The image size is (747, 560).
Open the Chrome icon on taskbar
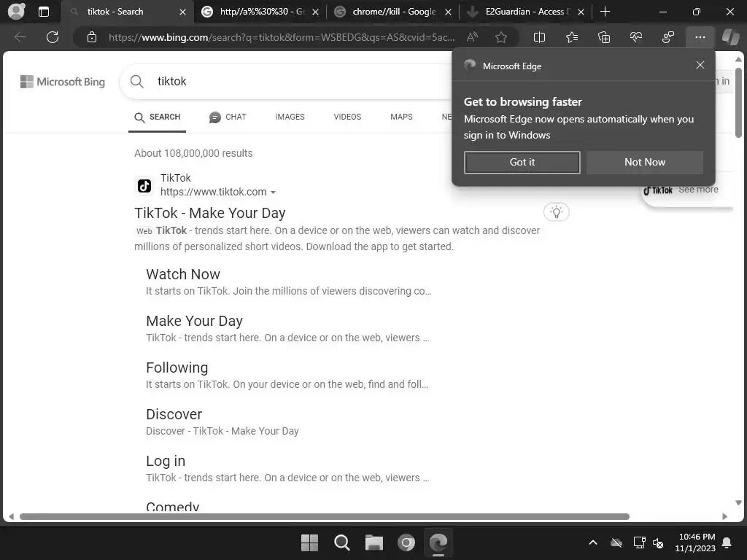(x=406, y=542)
